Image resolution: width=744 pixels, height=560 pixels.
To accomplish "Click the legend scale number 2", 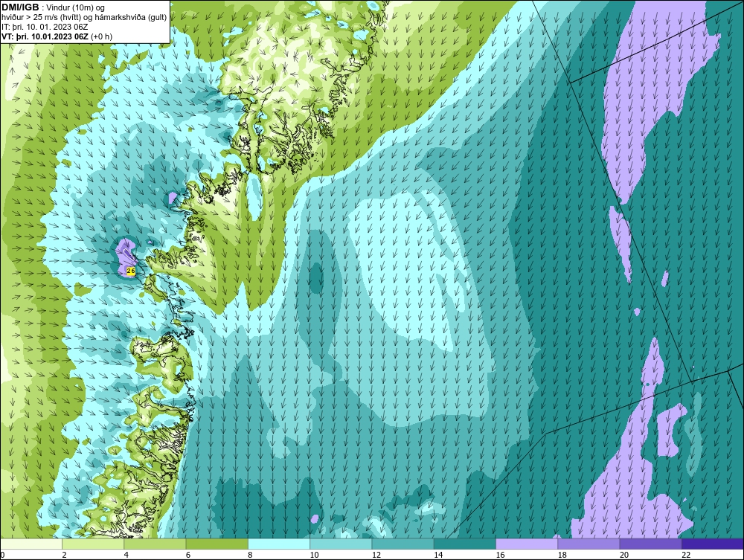I will pos(65,556).
